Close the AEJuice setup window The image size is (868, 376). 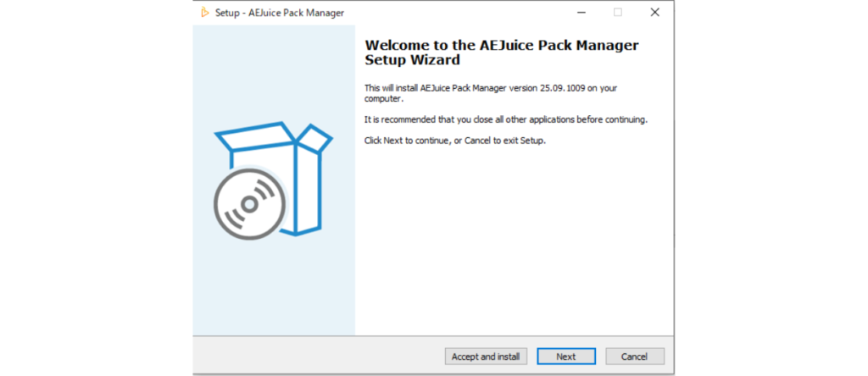654,13
